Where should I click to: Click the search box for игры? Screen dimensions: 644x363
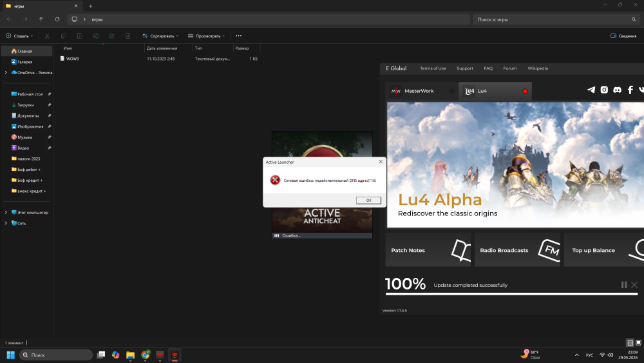pos(556,19)
